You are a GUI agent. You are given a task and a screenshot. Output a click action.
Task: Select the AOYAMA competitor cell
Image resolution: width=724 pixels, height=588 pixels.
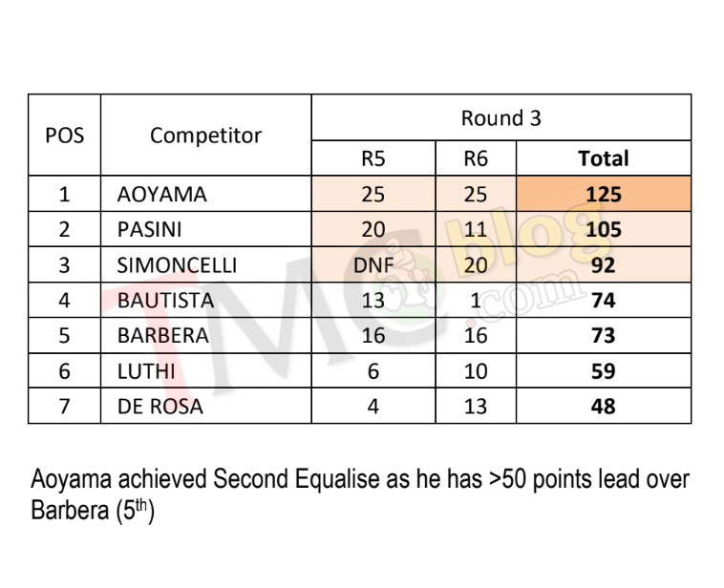click(206, 194)
